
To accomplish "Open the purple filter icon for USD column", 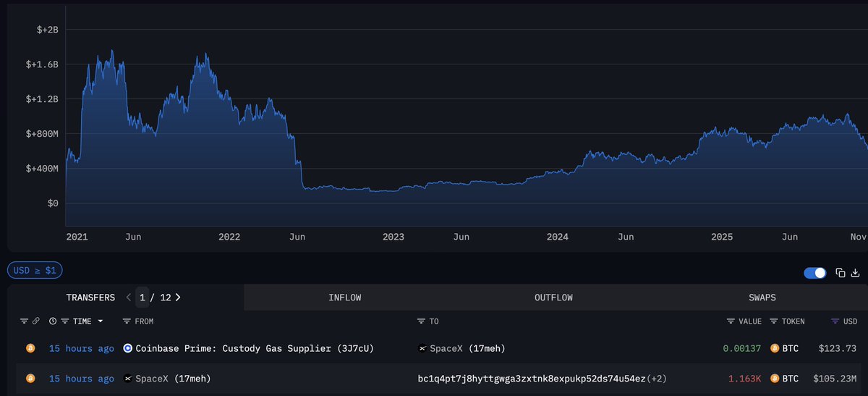I will [x=835, y=321].
